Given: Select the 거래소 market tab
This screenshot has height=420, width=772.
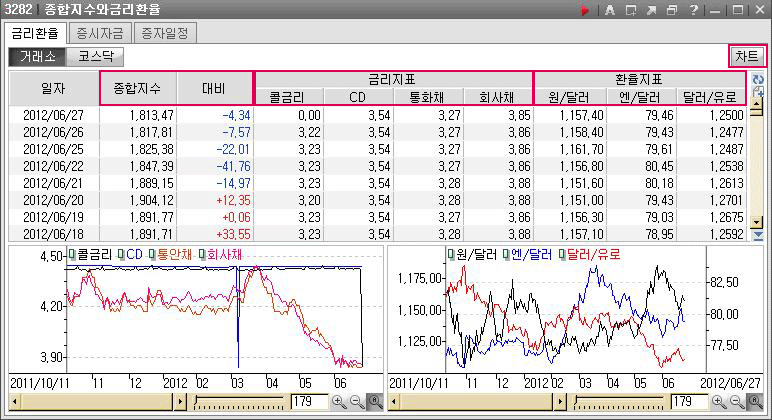Looking at the screenshot, I should coord(37,57).
